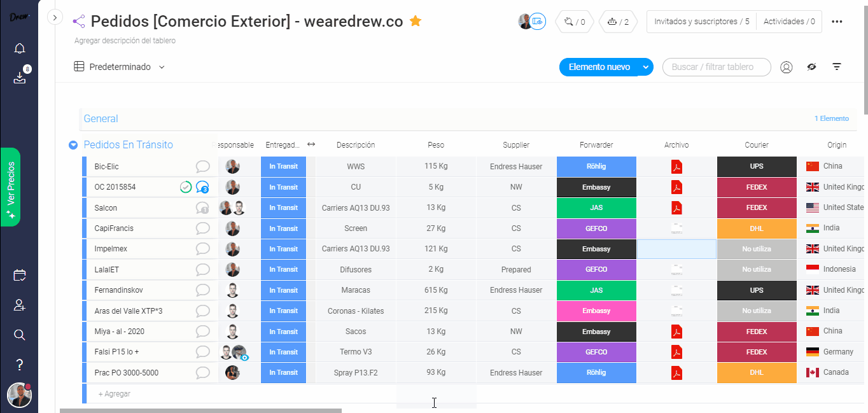The width and height of the screenshot is (868, 413).
Task: Open conversation bubble for CapiFrancis row
Action: click(x=202, y=228)
